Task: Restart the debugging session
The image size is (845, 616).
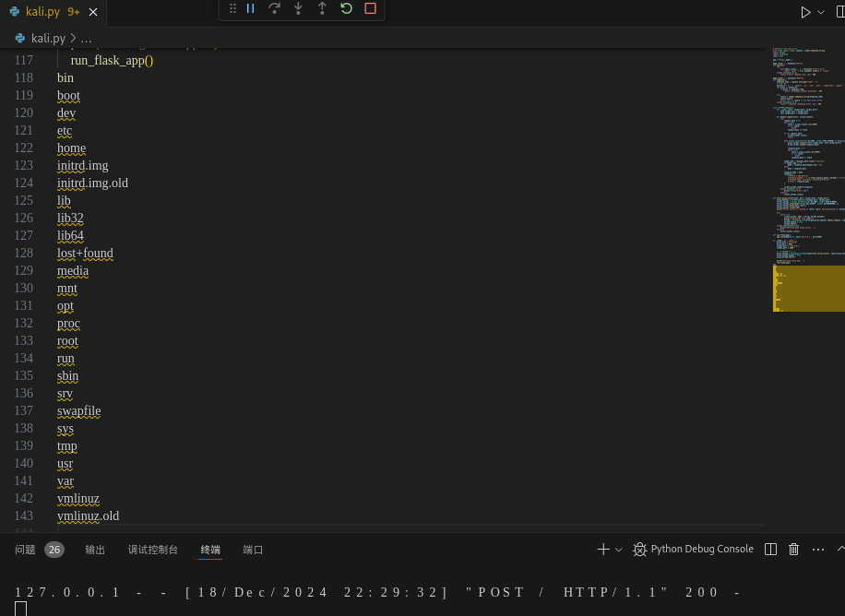Action: coord(346,8)
